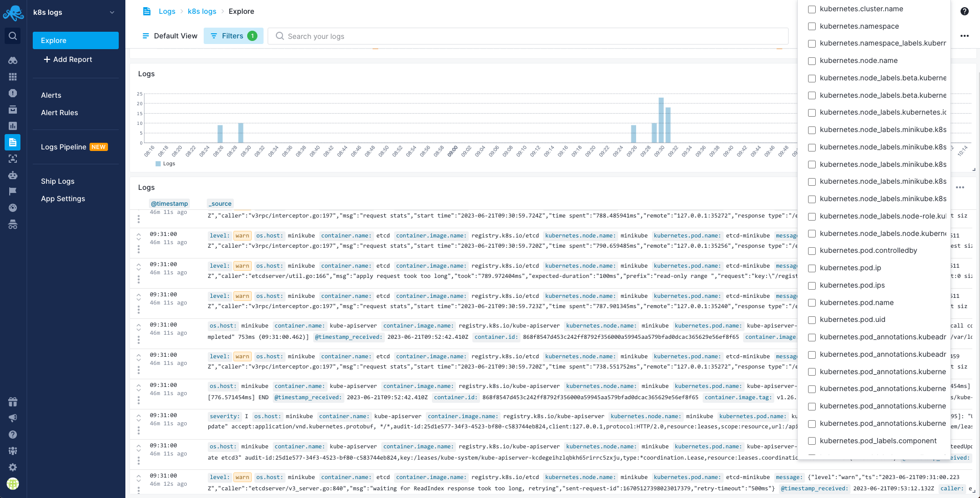
Task: Go to Logs breadcrumb link
Action: coord(167,11)
